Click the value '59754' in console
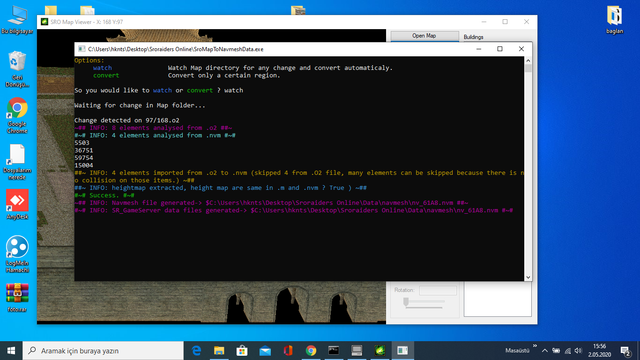This screenshot has height=360, width=640. click(x=84, y=158)
